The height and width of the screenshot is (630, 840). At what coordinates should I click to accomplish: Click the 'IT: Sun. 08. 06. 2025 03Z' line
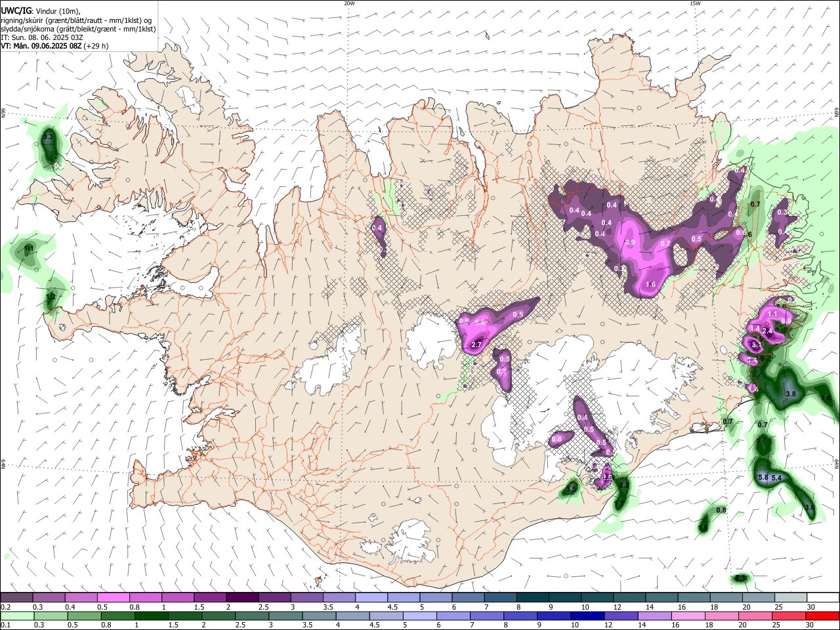coord(42,37)
